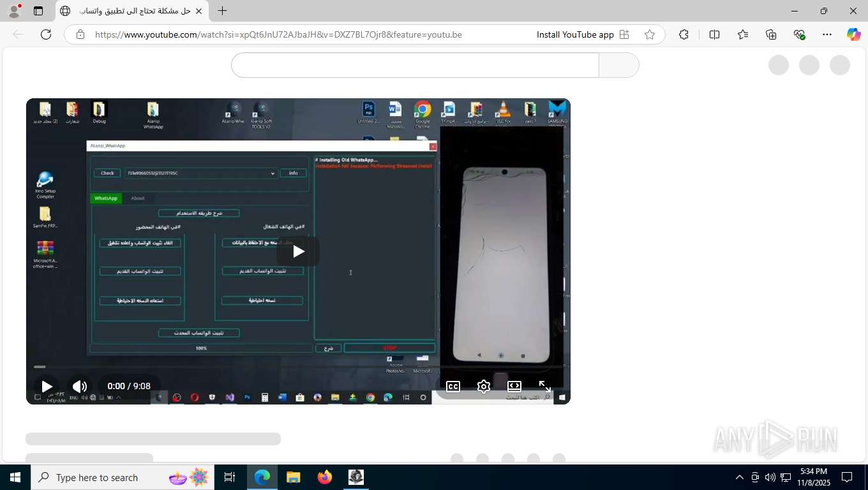
Task: Open the Edge profile icon
Action: pos(13,11)
